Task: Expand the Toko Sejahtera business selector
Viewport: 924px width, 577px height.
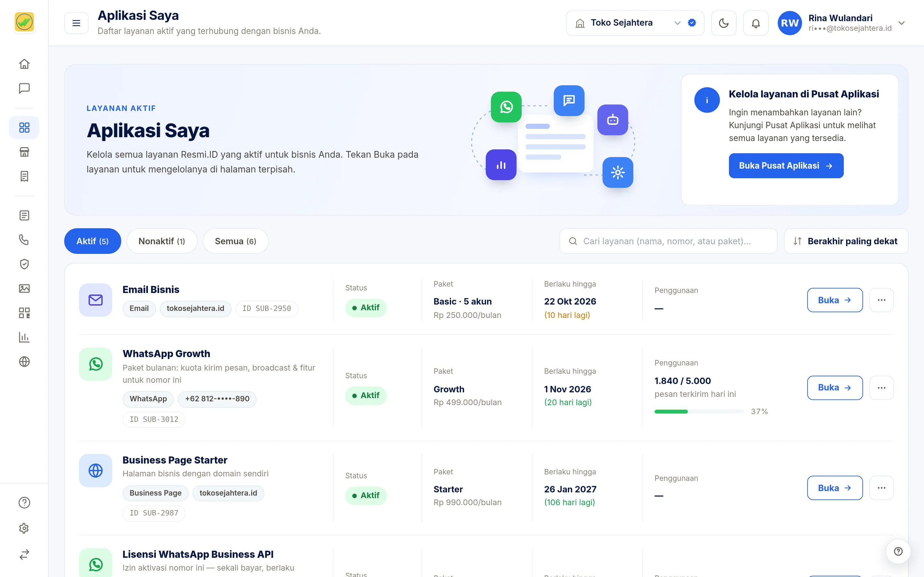Action: coord(635,23)
